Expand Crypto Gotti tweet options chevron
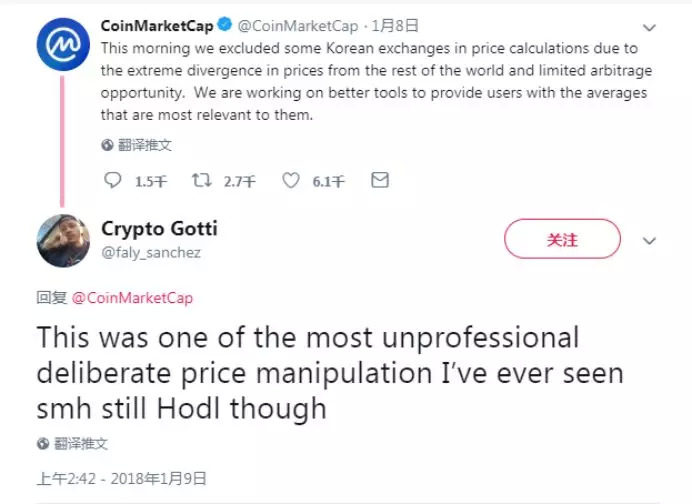This screenshot has width=692, height=504. 649,241
